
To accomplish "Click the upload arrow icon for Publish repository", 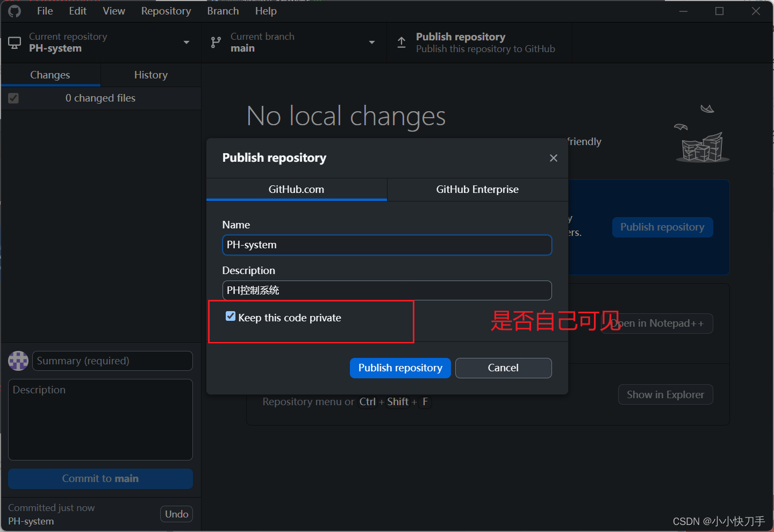I will pyautogui.click(x=402, y=42).
